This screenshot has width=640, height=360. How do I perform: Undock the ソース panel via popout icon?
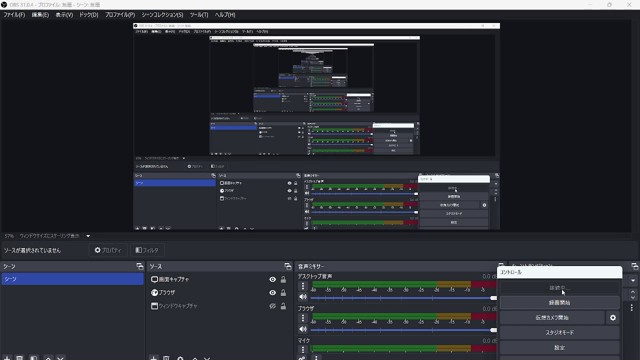click(x=288, y=266)
